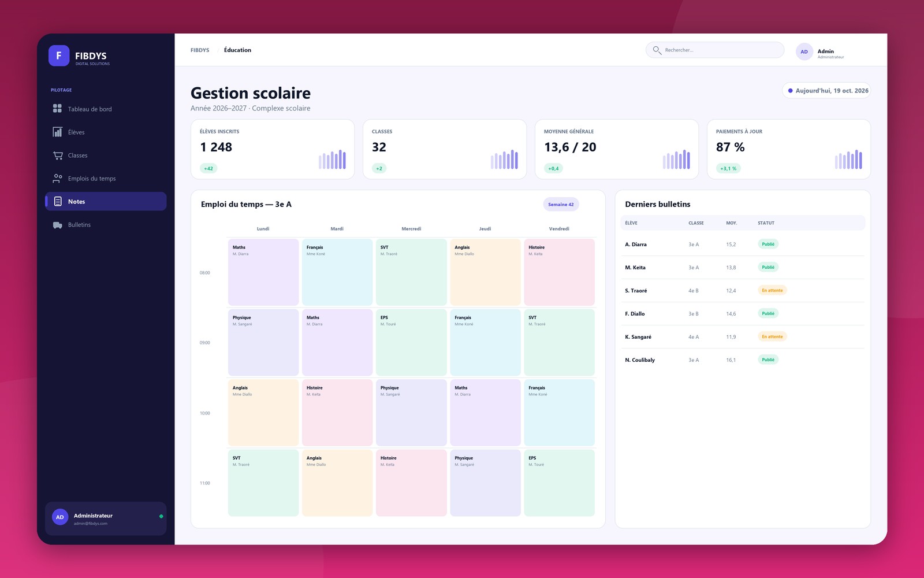Open the Administrateur account card
Viewport: 924px width, 578px height.
106,518
